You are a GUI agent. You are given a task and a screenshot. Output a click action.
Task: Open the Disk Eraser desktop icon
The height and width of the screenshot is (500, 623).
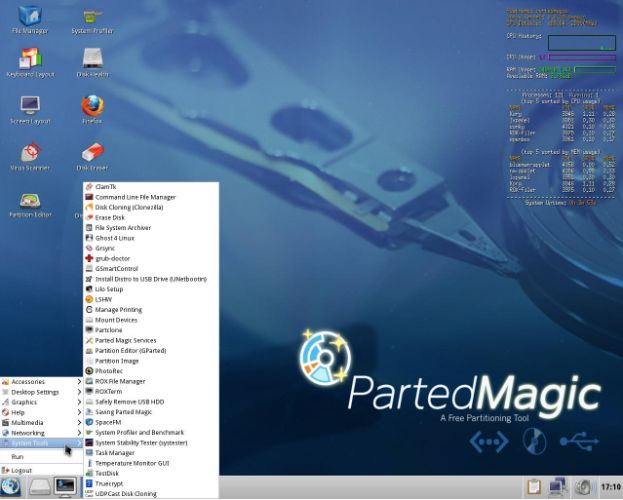coord(92,156)
